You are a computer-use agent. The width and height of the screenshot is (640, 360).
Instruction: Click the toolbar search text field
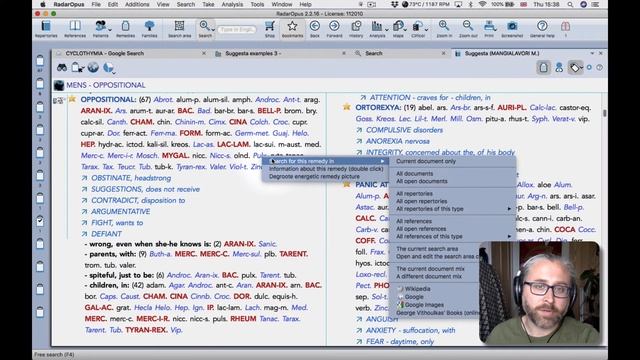pyautogui.click(x=237, y=29)
